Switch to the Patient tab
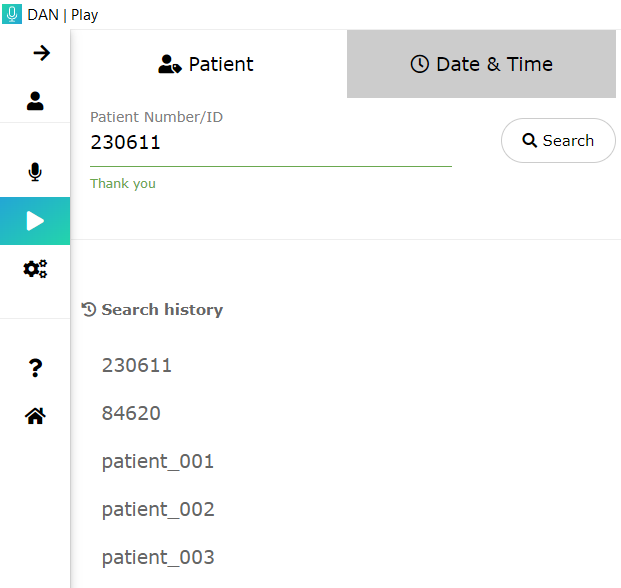Screen dimensions: 621x588 (x=208, y=64)
